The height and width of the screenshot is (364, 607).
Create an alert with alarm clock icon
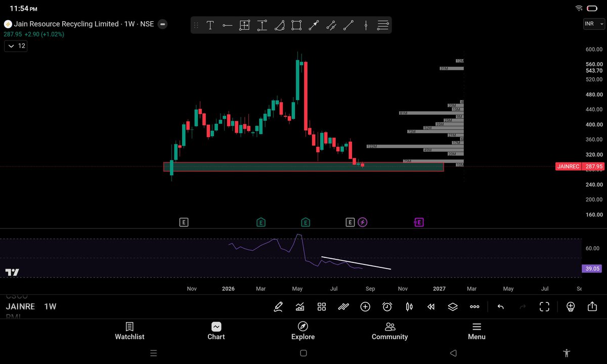387,306
